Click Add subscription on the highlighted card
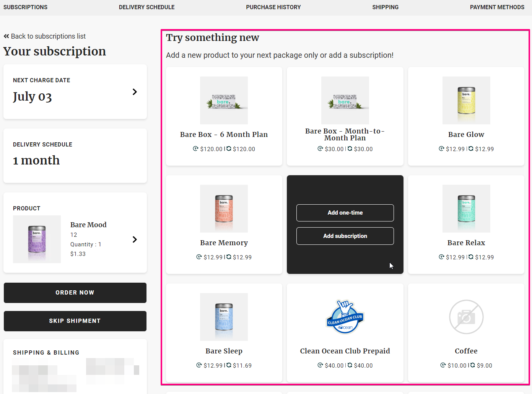The width and height of the screenshot is (532, 394). 345,236
